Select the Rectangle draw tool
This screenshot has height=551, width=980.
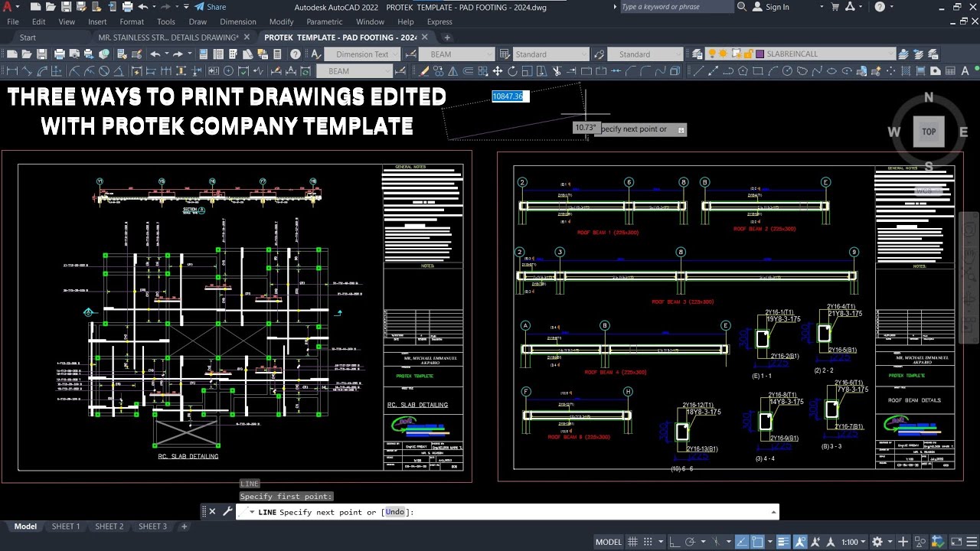(758, 71)
